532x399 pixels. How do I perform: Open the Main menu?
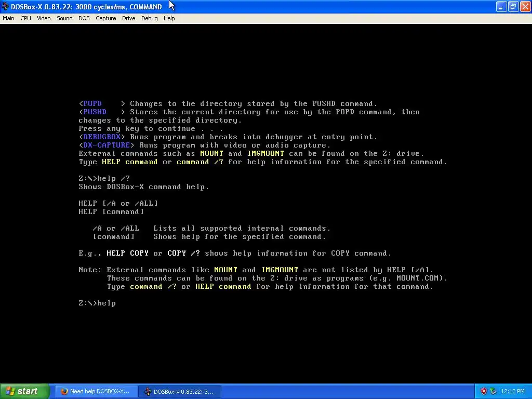point(8,18)
